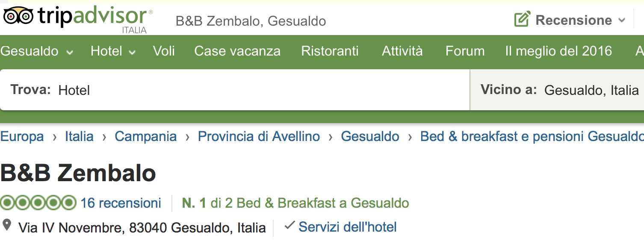This screenshot has width=644, height=247.
Task: Go to the Ristoranti section
Action: coord(330,51)
